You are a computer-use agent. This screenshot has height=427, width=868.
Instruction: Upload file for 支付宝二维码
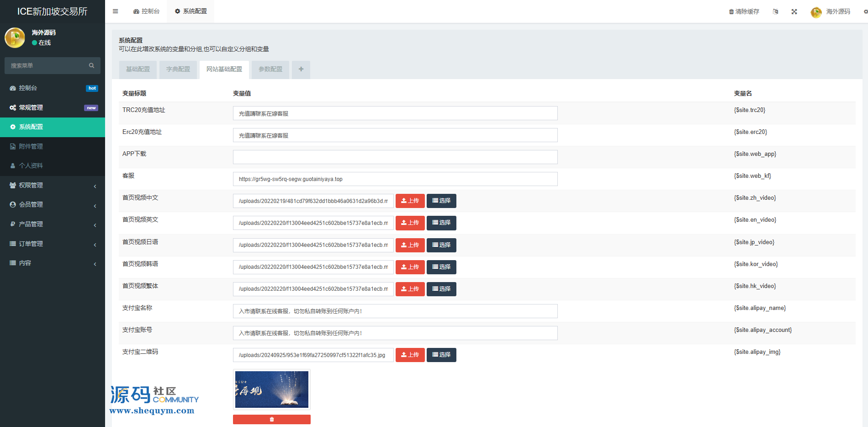(x=410, y=355)
